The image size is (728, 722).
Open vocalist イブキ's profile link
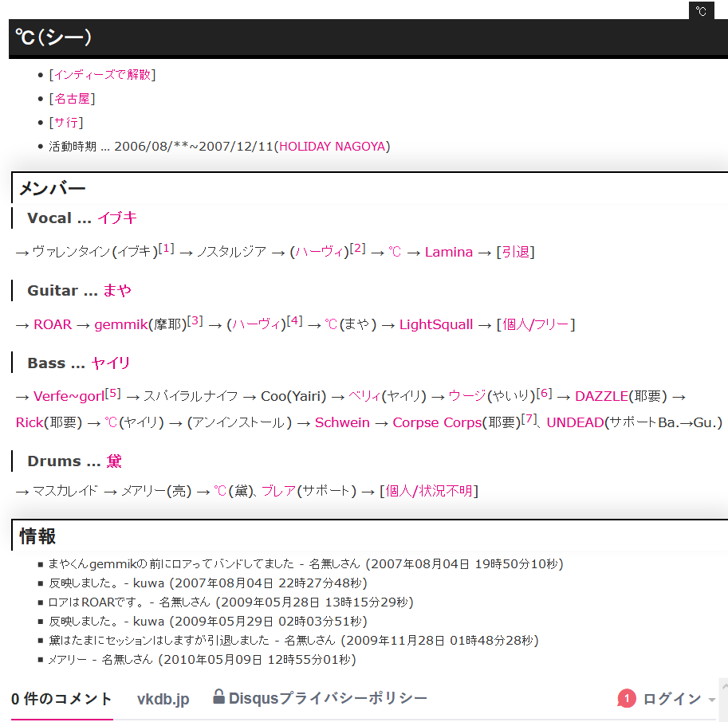click(x=117, y=218)
